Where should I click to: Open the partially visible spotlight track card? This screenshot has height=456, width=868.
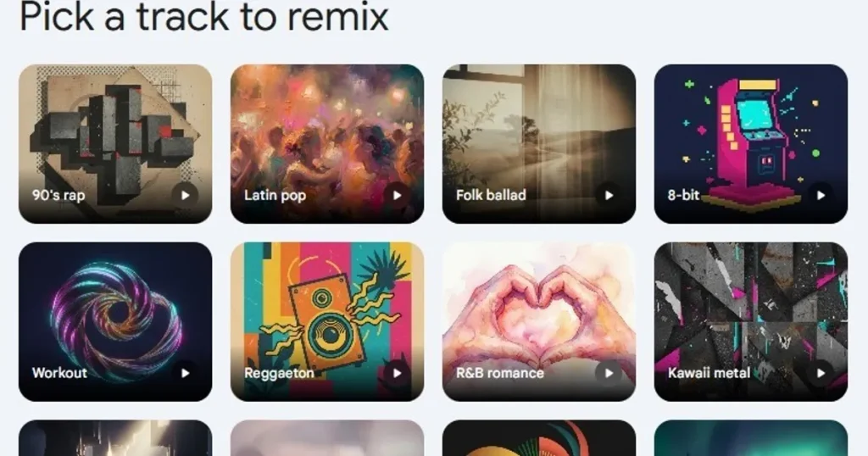[115, 437]
